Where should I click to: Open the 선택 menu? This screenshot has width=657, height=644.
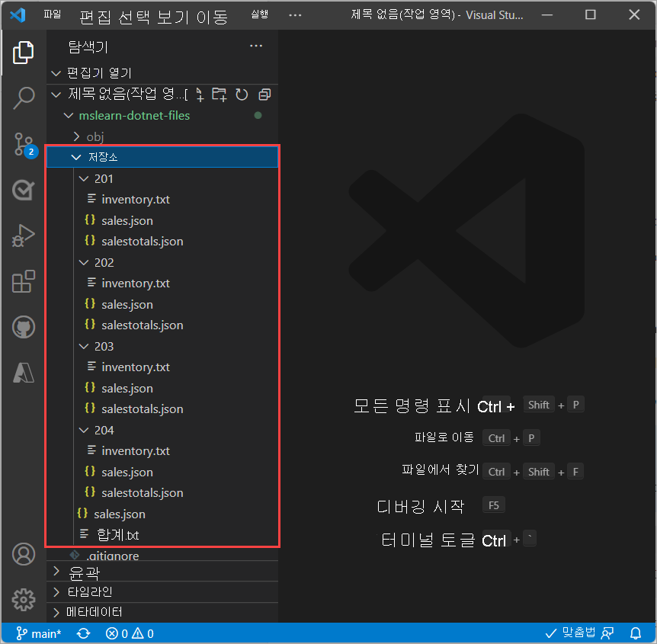(134, 18)
